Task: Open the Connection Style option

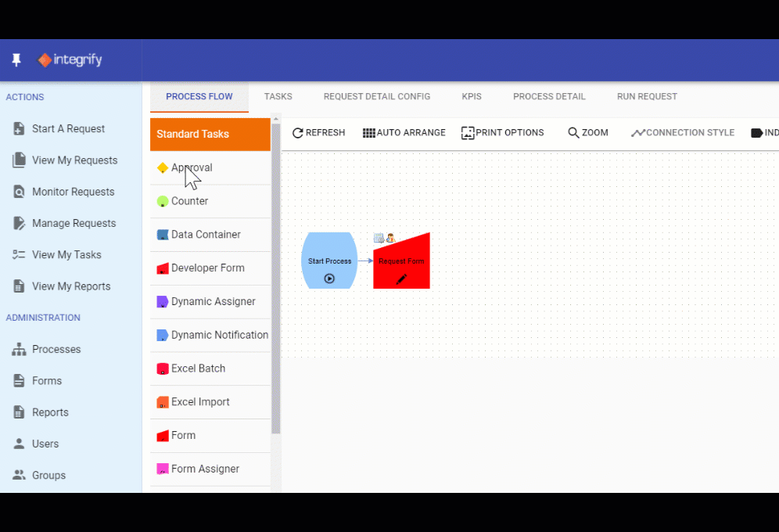Action: click(683, 133)
